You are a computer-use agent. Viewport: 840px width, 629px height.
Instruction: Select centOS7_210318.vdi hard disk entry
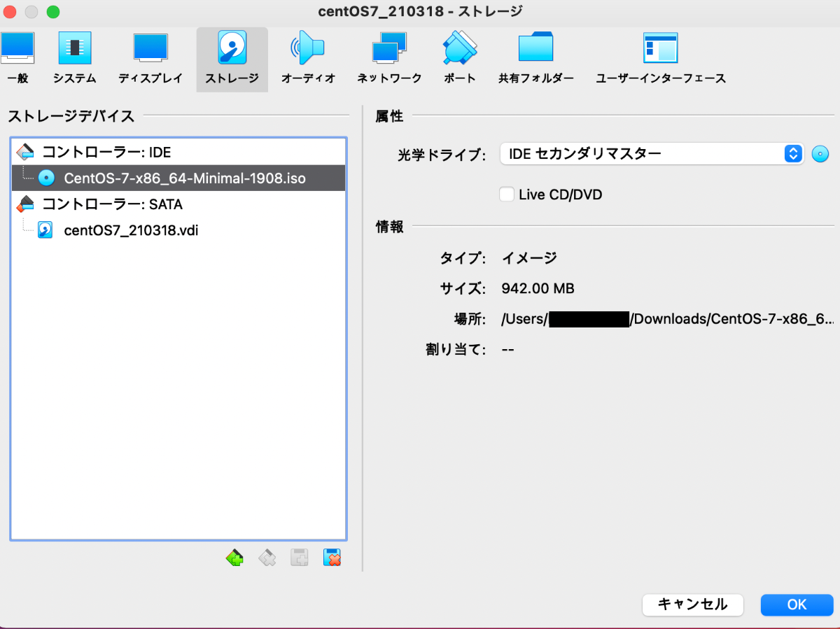178,229
